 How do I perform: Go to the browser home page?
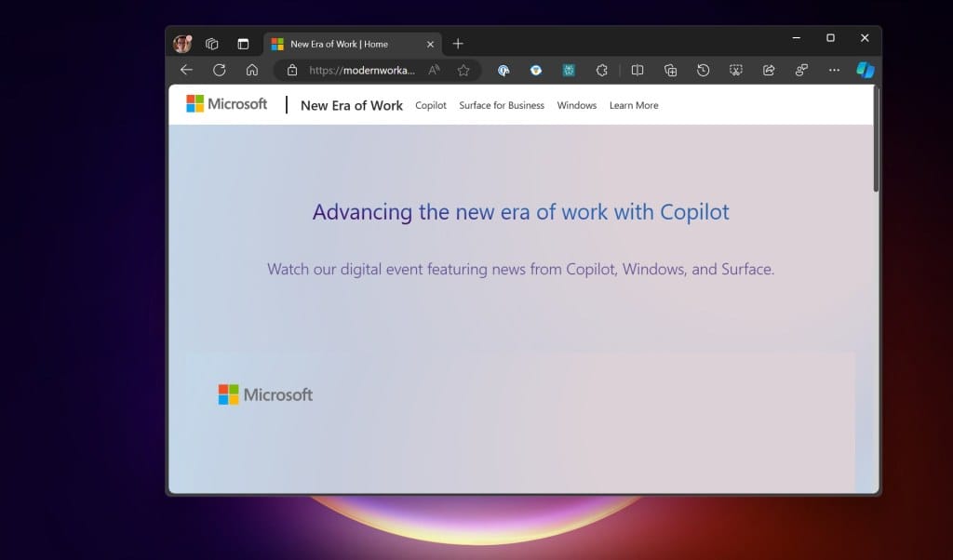pyautogui.click(x=251, y=70)
